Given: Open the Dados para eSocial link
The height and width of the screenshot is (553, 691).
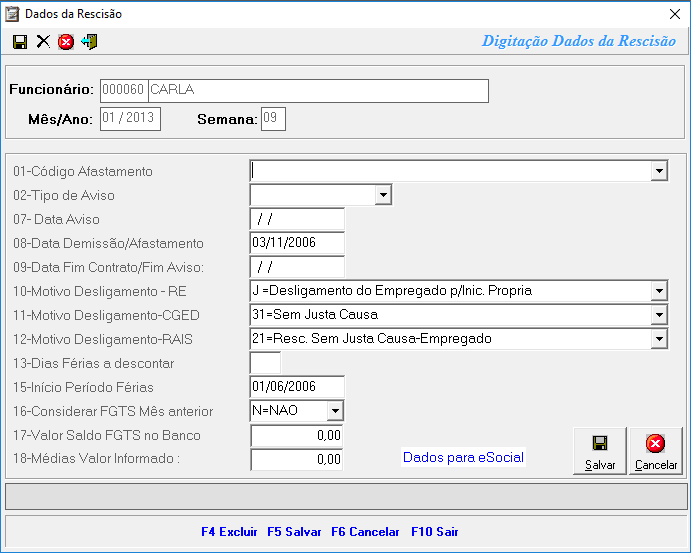Looking at the screenshot, I should pyautogui.click(x=463, y=457).
